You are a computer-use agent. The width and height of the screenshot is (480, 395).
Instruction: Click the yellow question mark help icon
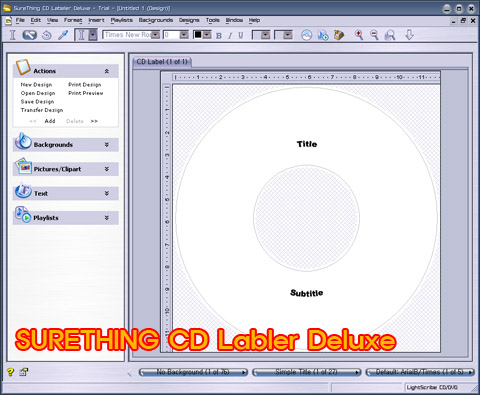point(10,372)
